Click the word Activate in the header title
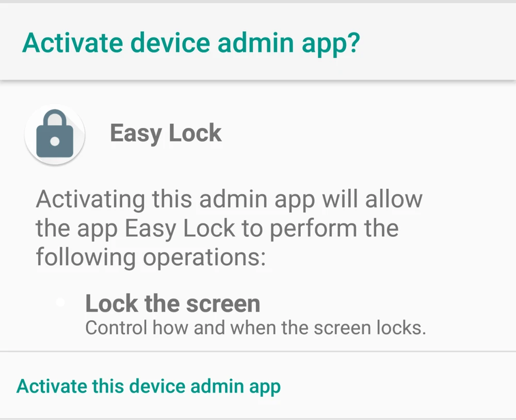516x420 pixels. pyautogui.click(x=72, y=43)
